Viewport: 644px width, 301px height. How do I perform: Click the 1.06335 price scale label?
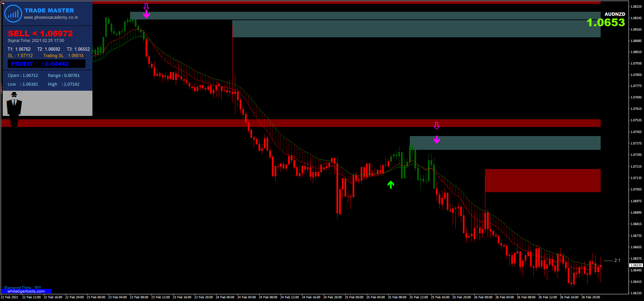click(x=636, y=293)
